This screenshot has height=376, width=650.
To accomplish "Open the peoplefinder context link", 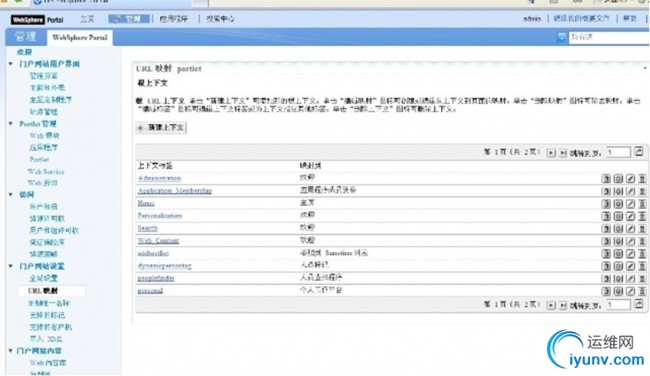I will [156, 278].
